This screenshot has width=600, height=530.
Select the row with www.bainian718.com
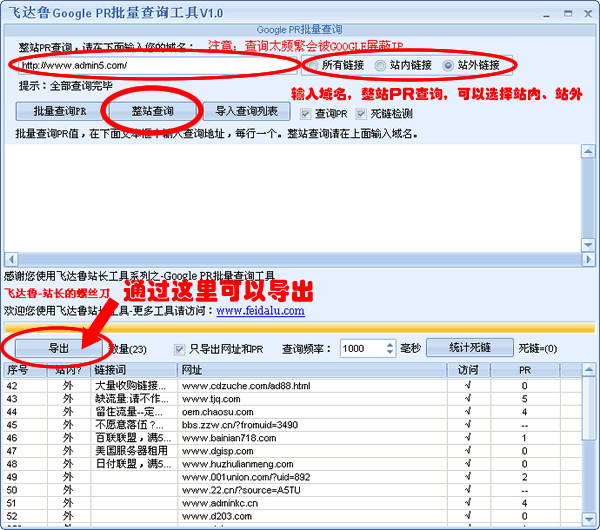[x=293, y=438]
